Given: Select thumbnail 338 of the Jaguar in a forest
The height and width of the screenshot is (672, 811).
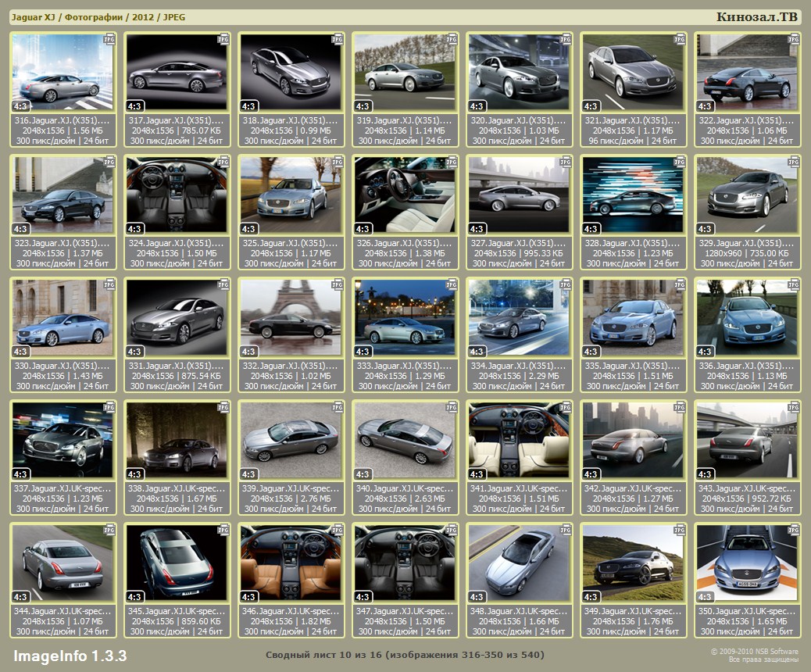Looking at the screenshot, I should point(177,441).
